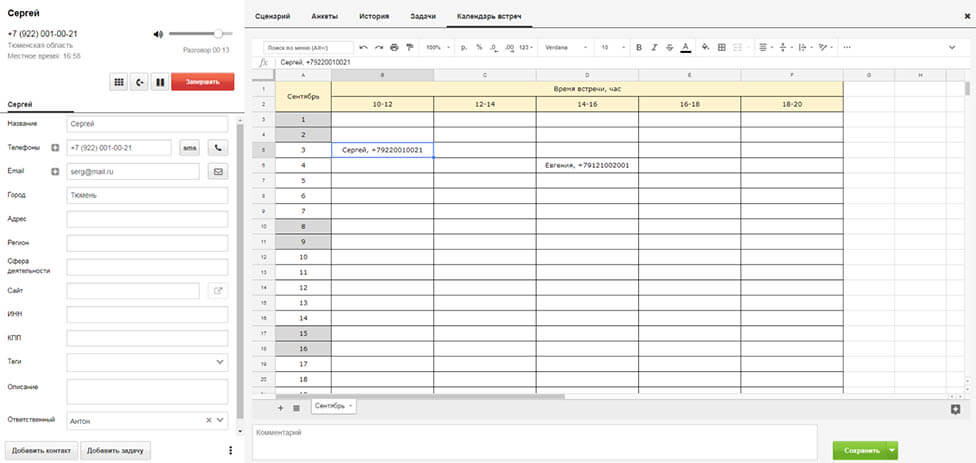Open the arrow next to Сохранить
The image size is (976, 463).
[x=892, y=451]
